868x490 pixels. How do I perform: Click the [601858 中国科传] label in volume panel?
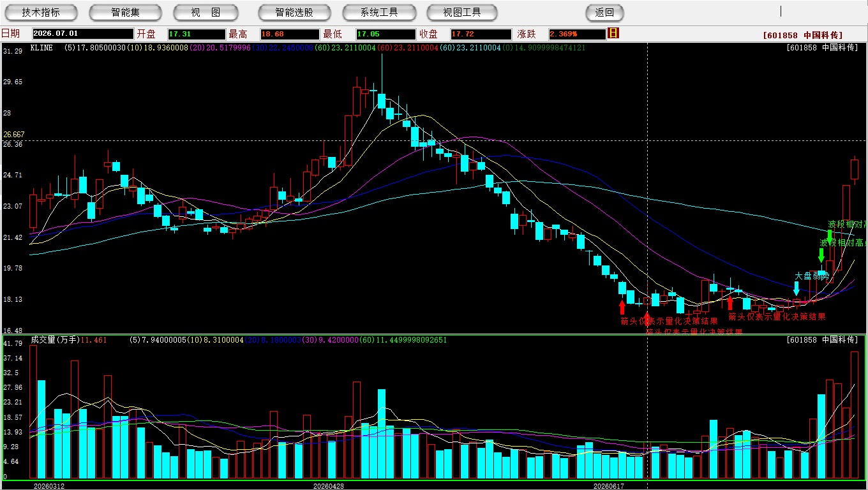click(823, 340)
